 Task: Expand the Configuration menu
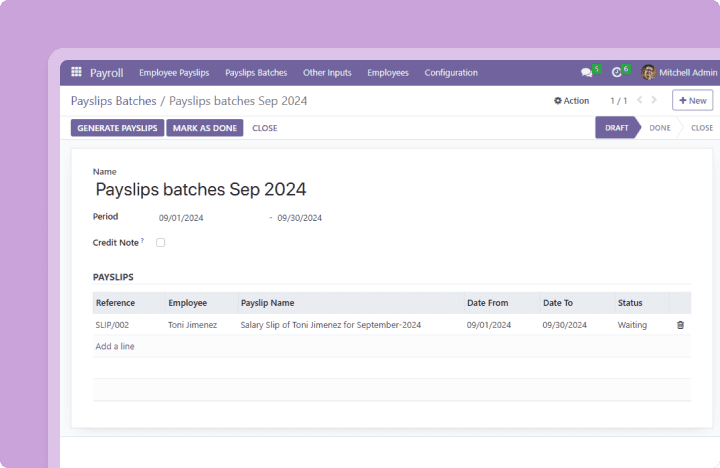450,73
